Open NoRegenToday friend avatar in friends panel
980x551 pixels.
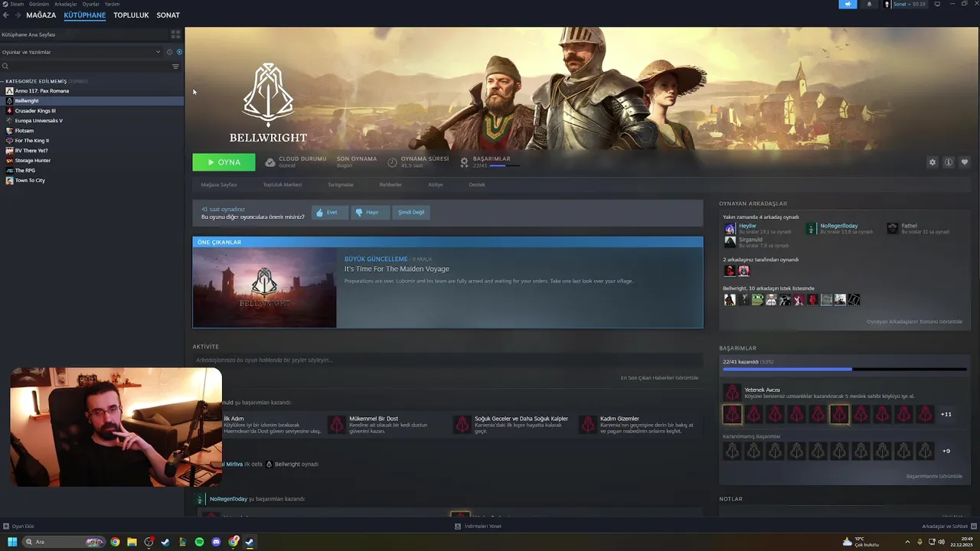(x=811, y=229)
